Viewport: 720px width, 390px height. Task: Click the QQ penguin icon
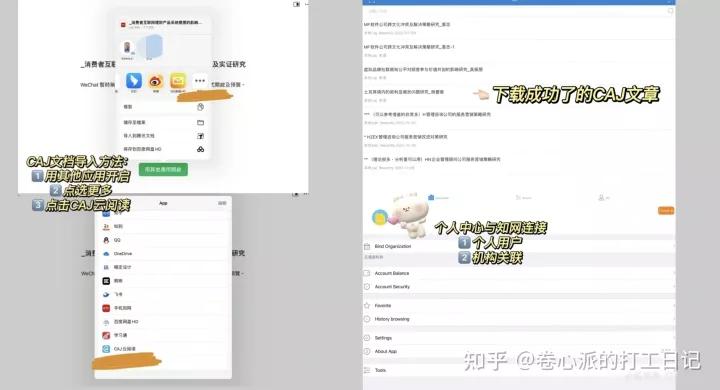106,240
